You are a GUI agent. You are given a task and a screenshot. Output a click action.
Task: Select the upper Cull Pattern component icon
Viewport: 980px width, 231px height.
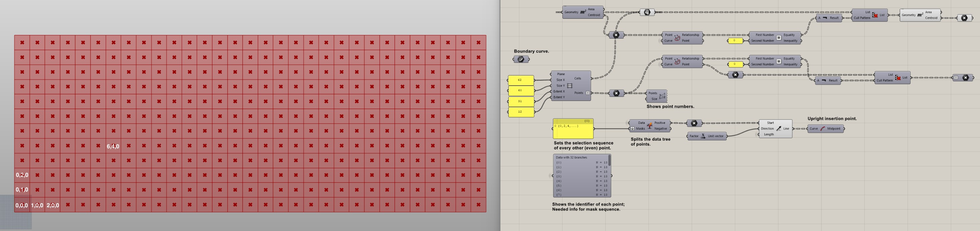(875, 15)
